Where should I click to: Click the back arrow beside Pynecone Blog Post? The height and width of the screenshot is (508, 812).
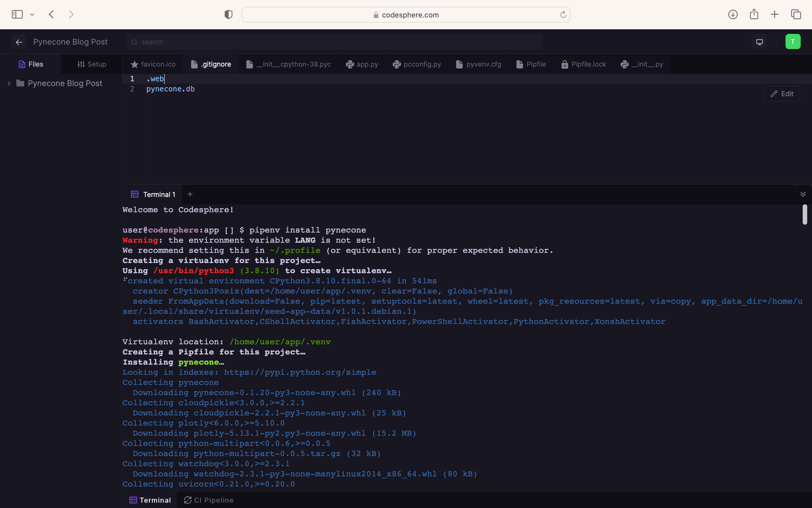pos(19,42)
